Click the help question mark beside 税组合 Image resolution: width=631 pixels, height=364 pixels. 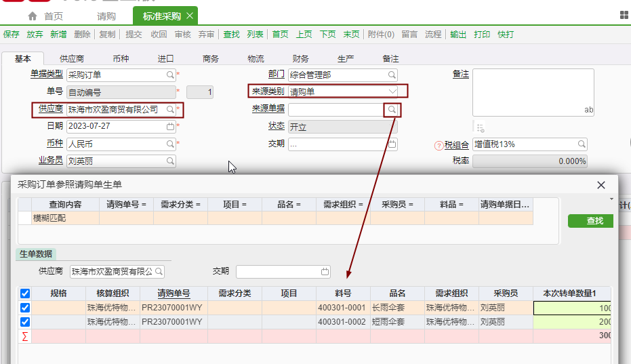(x=439, y=144)
